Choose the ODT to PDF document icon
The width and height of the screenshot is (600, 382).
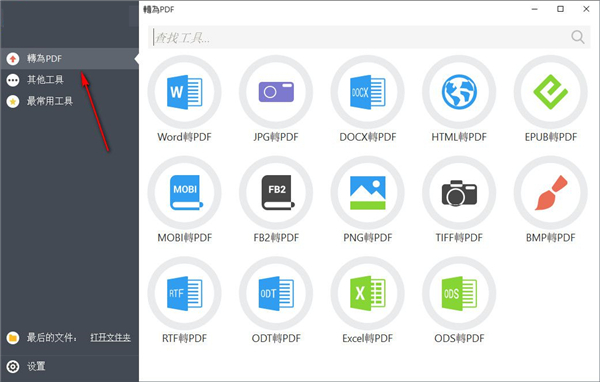point(276,293)
